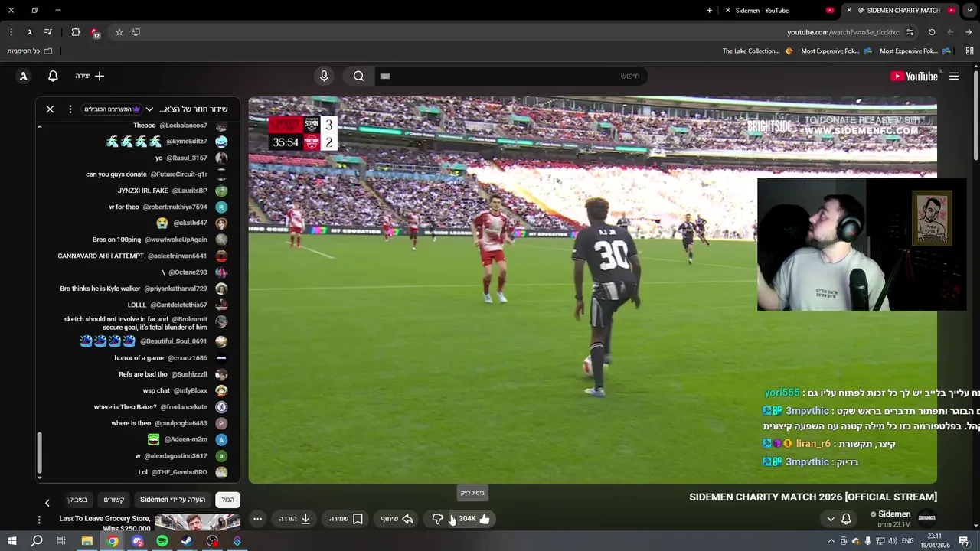This screenshot has width=980, height=551.
Task: Click the live chat scrollbar thumb
Action: click(x=39, y=453)
